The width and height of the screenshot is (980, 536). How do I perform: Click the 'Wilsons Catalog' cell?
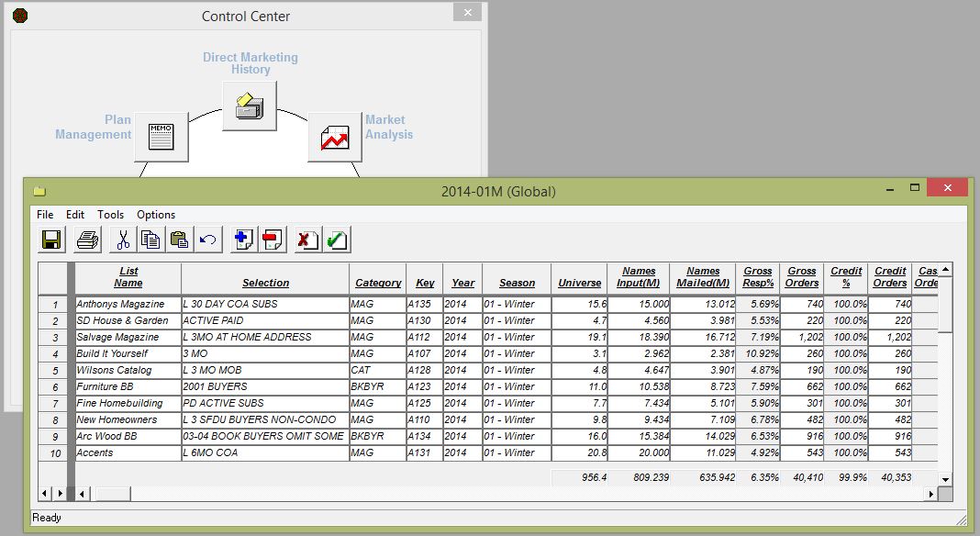pyautogui.click(x=128, y=371)
